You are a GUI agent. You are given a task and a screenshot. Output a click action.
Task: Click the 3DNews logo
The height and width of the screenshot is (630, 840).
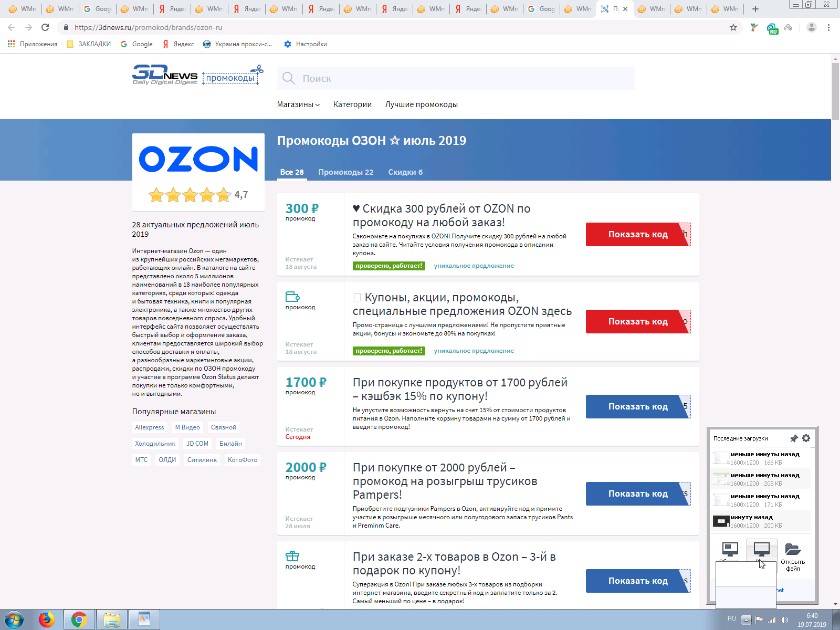tap(165, 75)
